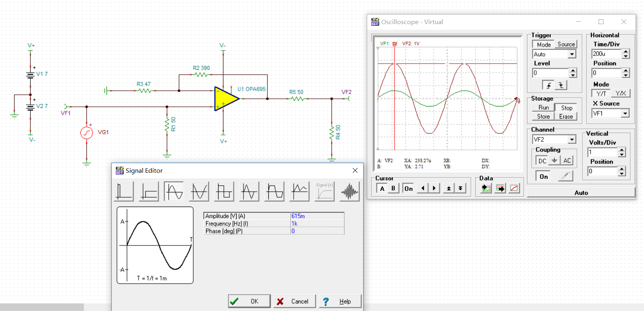Select cursor B
The height and width of the screenshot is (311, 644).
click(x=393, y=188)
